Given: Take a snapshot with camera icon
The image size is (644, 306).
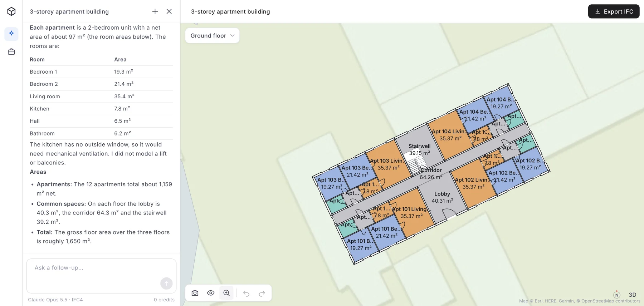Looking at the screenshot, I should click(x=195, y=293).
